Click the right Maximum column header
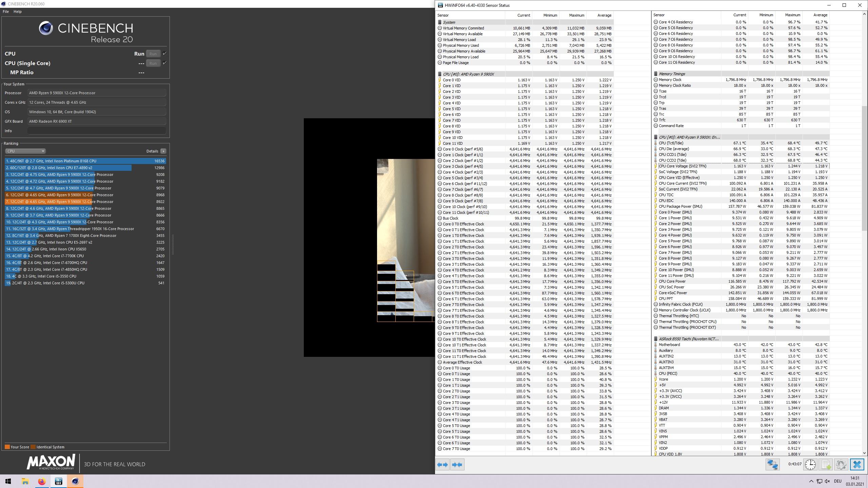Screen dimensions: 868x488 tap(789, 15)
